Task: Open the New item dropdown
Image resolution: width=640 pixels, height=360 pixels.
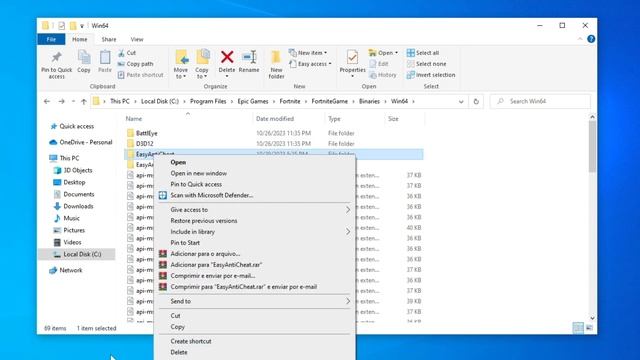Action: [308, 53]
